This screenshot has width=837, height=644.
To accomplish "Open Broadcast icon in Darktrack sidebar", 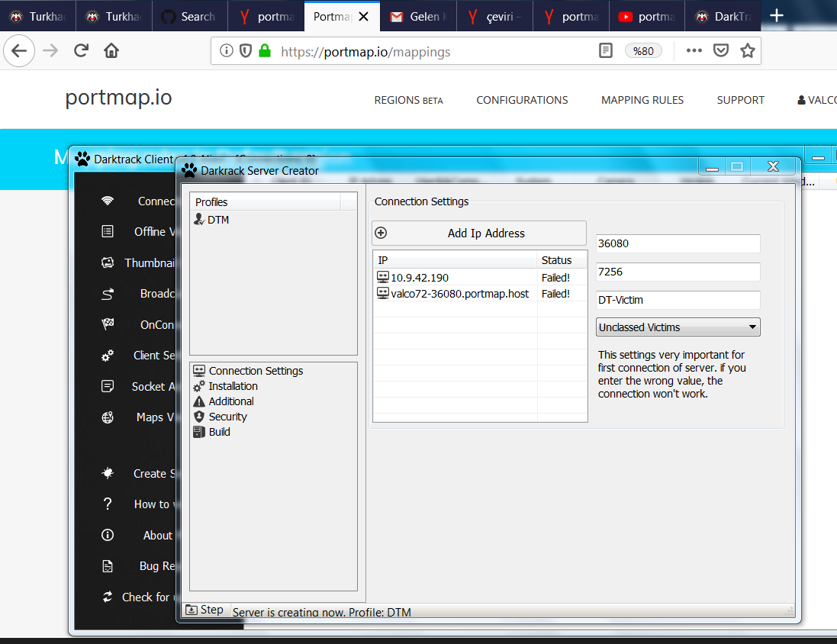I will 108,294.
